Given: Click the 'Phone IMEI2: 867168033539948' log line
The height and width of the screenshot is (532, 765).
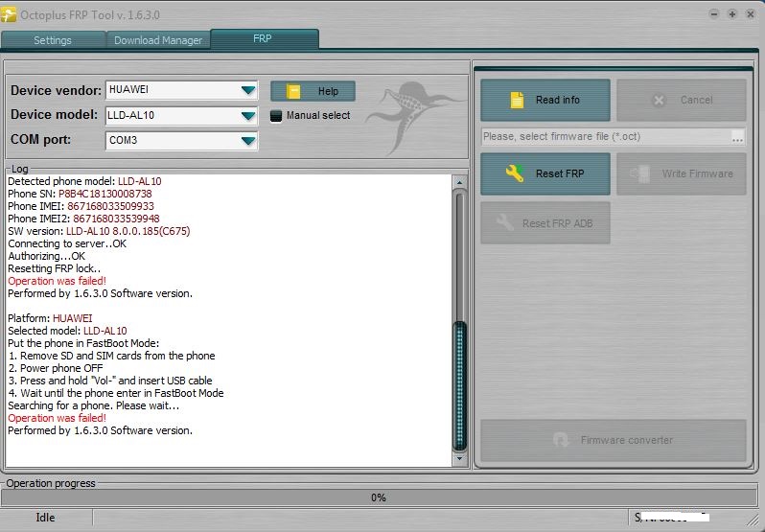Looking at the screenshot, I should 83,219.
